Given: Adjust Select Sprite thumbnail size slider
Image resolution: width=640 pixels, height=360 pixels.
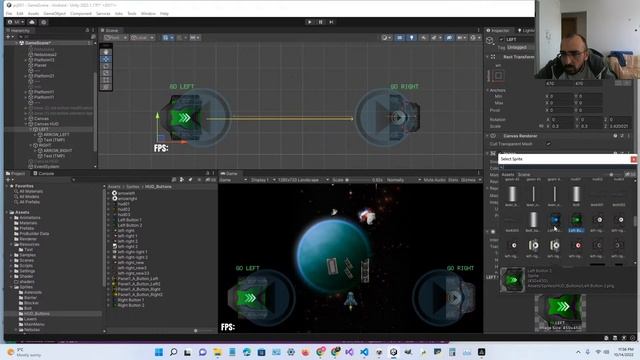Looking at the screenshot, I should pos(611,174).
